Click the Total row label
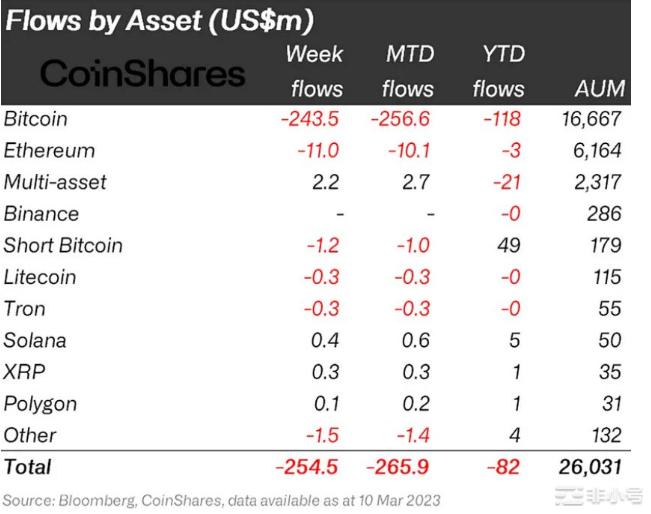Screen dimensions: 651x514 coord(28,466)
